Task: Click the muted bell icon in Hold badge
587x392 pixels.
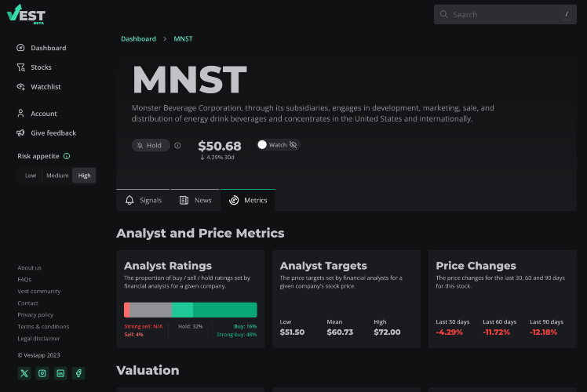Action: point(140,145)
